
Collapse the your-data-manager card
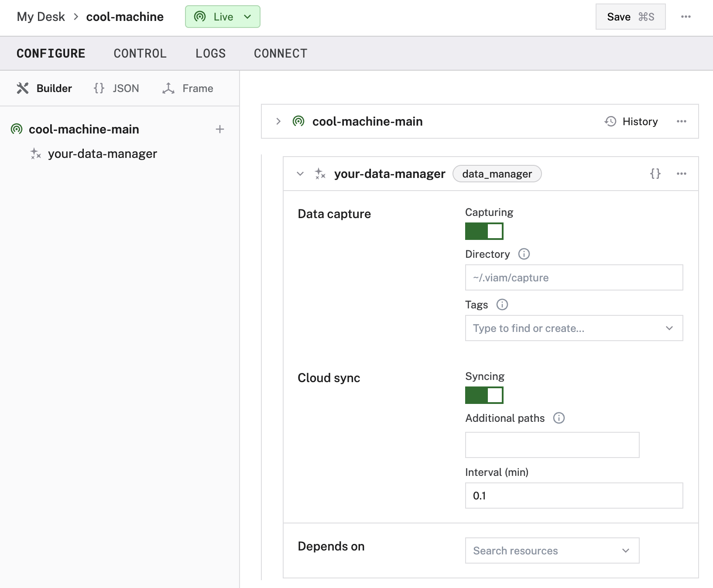point(300,174)
